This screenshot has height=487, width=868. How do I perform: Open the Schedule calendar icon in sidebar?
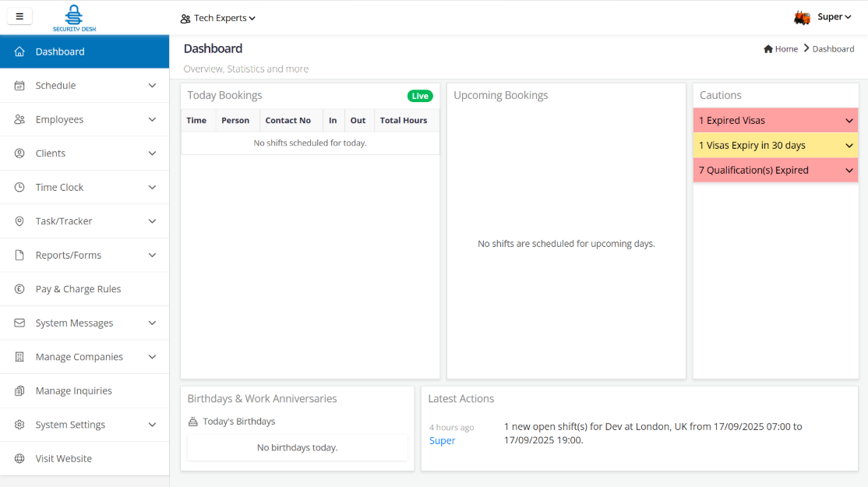[19, 86]
